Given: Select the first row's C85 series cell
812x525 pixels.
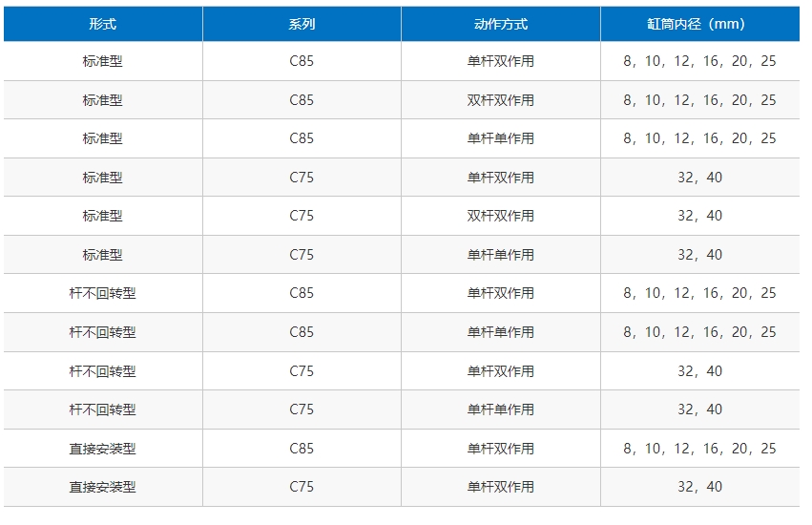Looking at the screenshot, I should [x=302, y=61].
